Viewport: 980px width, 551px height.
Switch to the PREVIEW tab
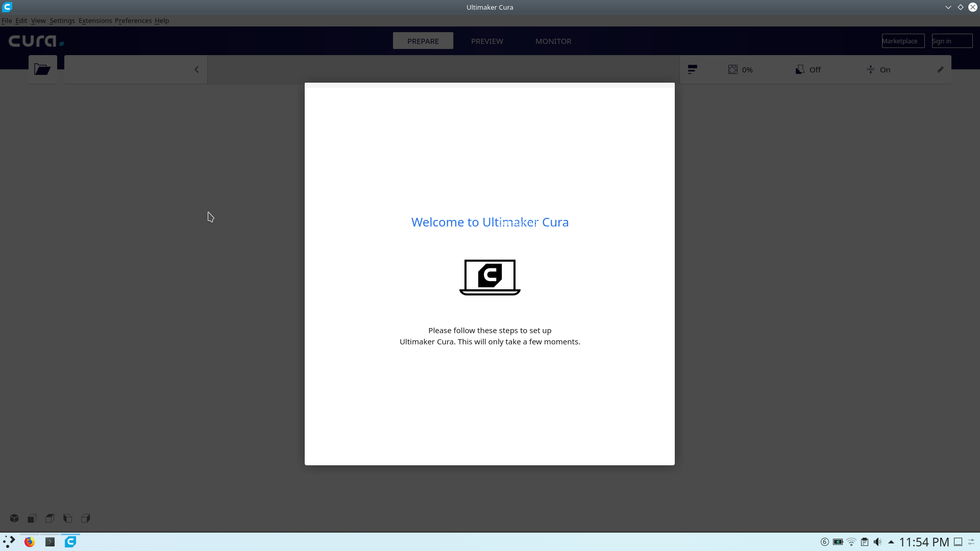487,41
